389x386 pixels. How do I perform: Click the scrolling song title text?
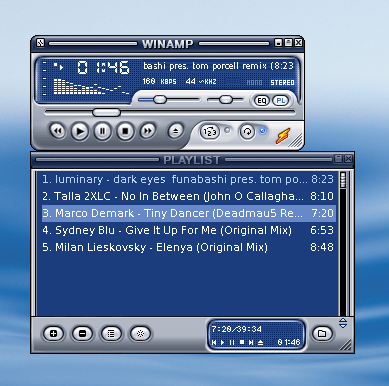(x=218, y=66)
